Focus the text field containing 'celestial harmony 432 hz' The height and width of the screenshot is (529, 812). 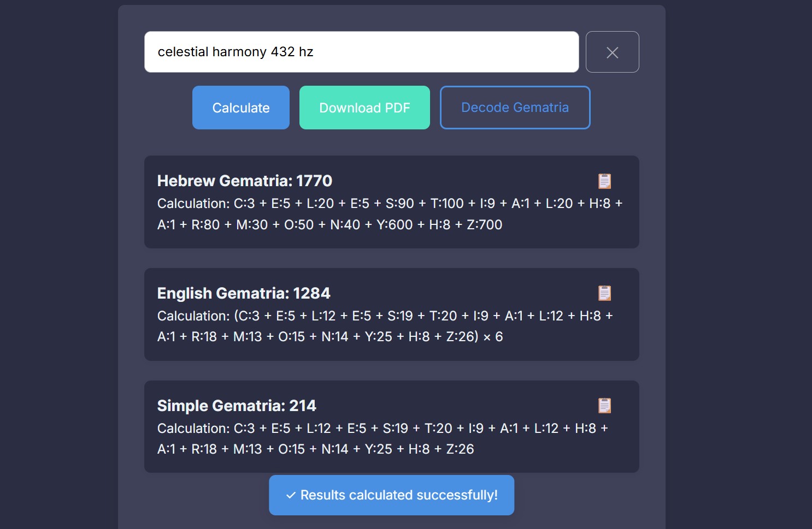coord(362,52)
